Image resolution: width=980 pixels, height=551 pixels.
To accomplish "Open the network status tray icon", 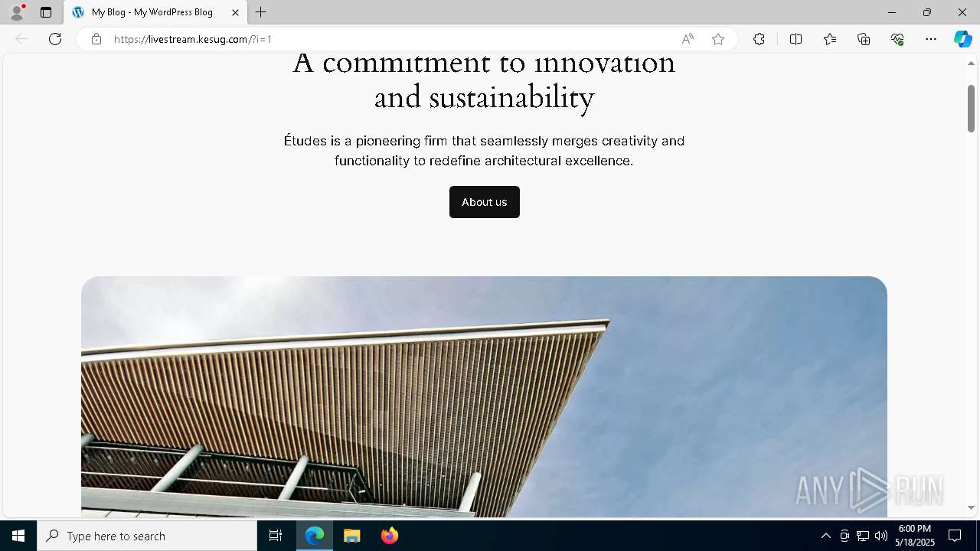I will (x=863, y=536).
